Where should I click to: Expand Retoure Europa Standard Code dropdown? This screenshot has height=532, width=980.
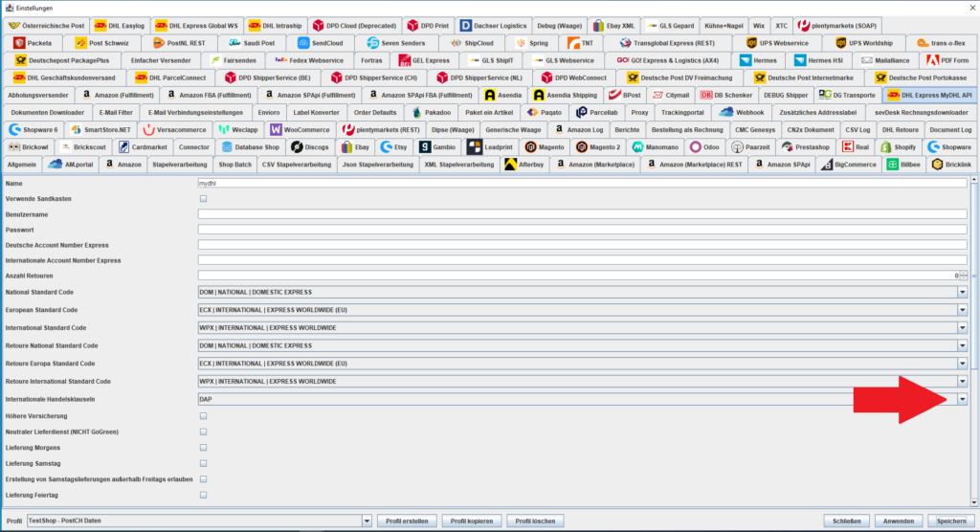(x=962, y=364)
